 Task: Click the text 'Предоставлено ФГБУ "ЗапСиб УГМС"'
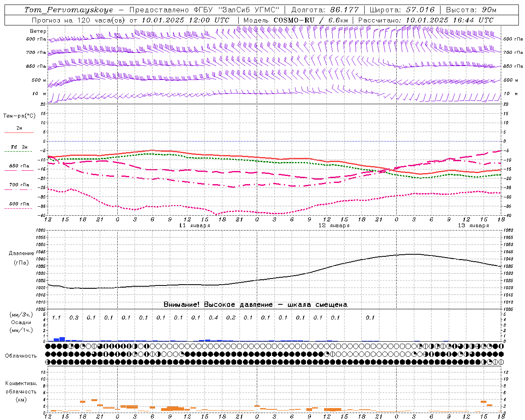tap(204, 10)
